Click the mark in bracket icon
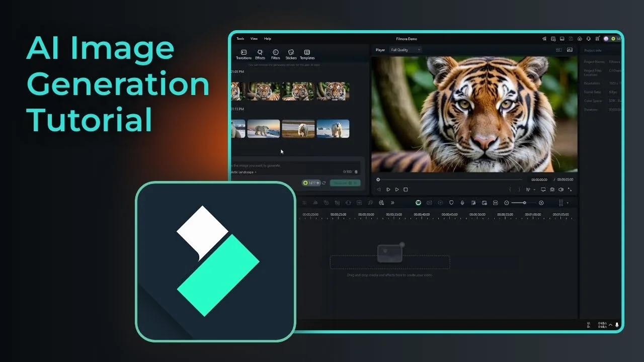 (510, 190)
